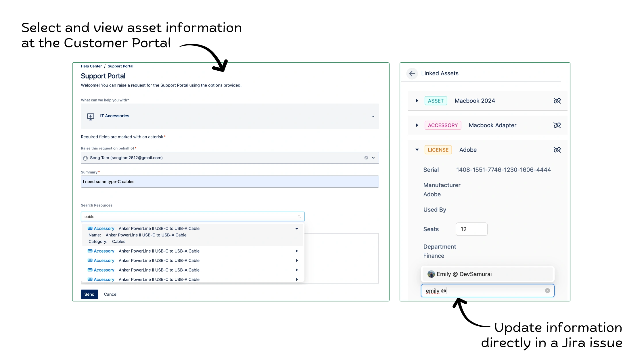Unlink the Adobe license
The image size is (644, 362).
point(557,150)
